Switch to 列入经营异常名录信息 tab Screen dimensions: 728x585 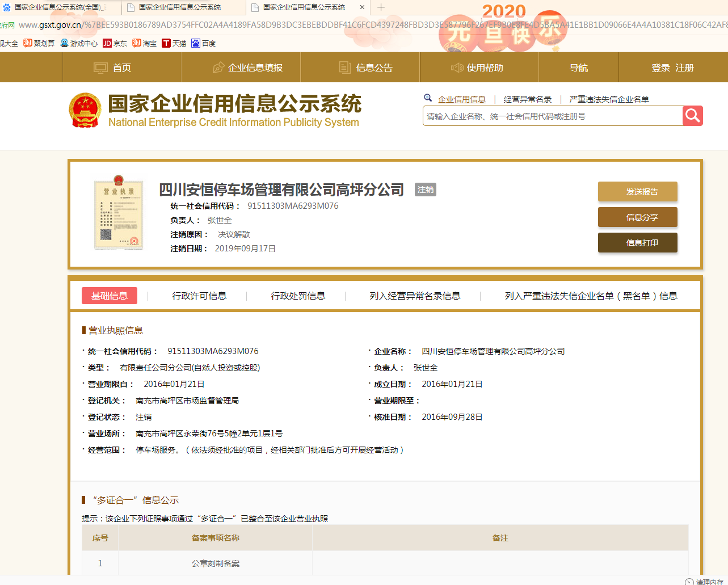415,296
